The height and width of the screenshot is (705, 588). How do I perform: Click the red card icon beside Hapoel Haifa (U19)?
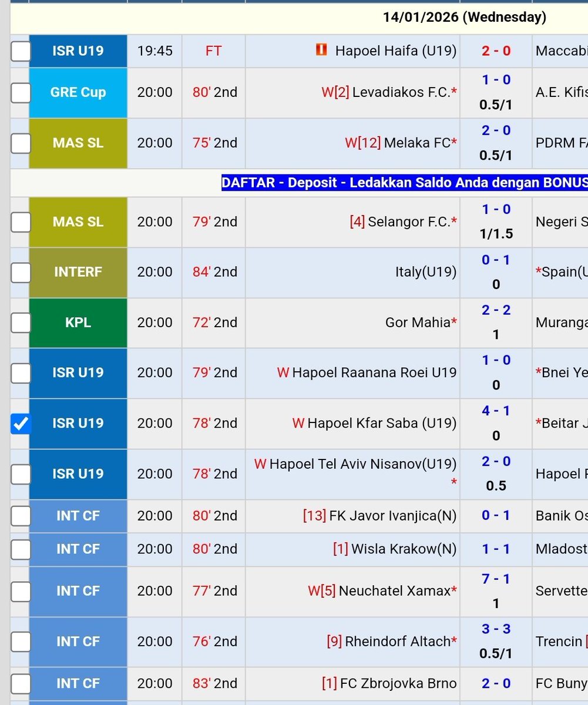(321, 51)
